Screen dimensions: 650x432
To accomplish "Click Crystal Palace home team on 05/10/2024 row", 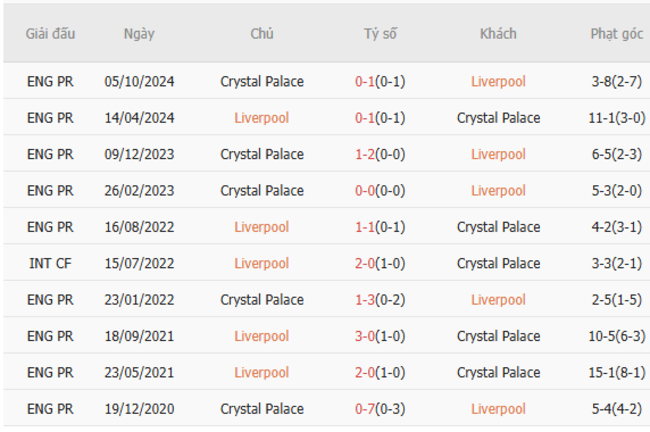I will (x=262, y=82).
